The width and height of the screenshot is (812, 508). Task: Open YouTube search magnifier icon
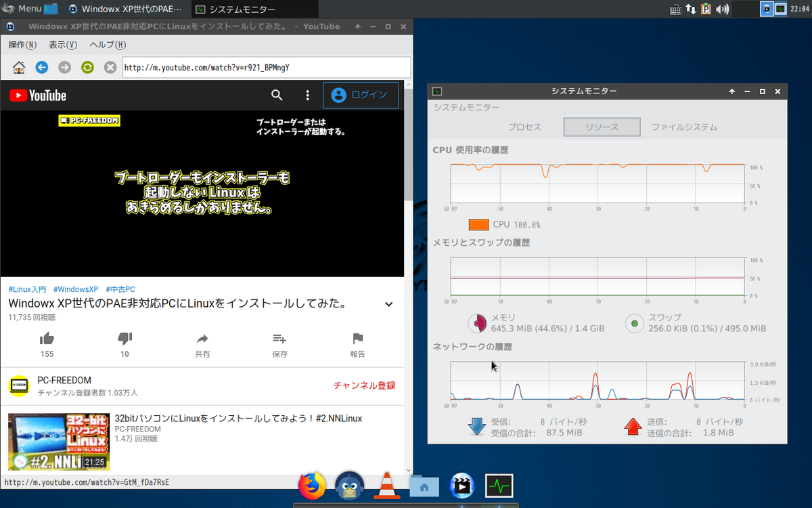click(277, 96)
